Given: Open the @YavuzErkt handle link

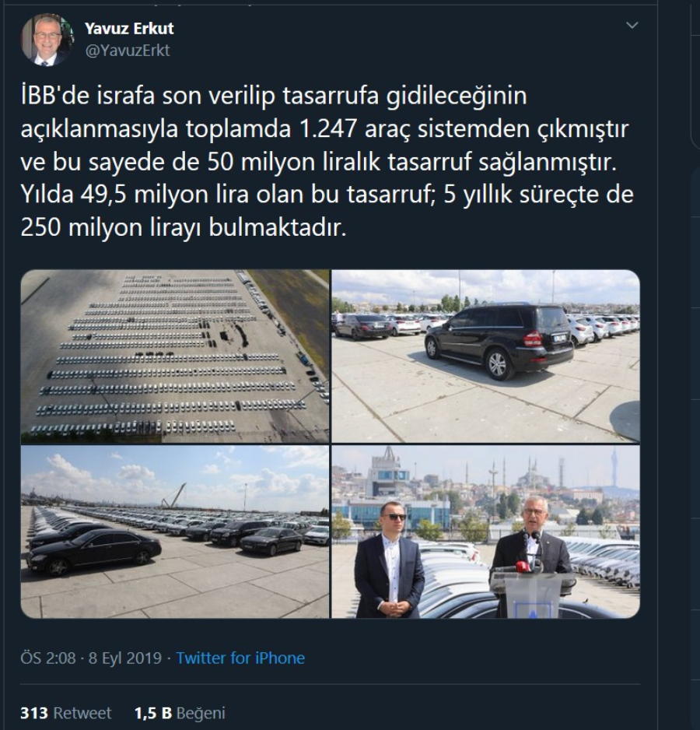Looking at the screenshot, I should pos(128,50).
